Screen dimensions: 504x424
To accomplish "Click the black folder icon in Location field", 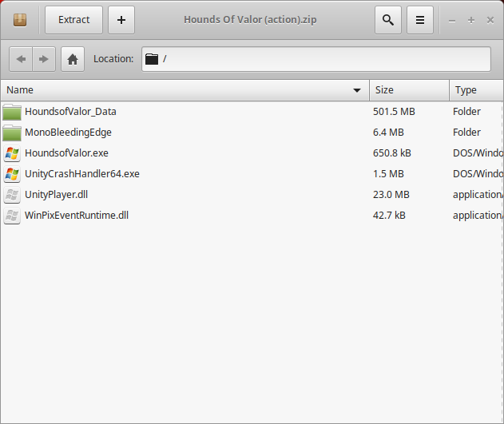I will click(x=152, y=59).
